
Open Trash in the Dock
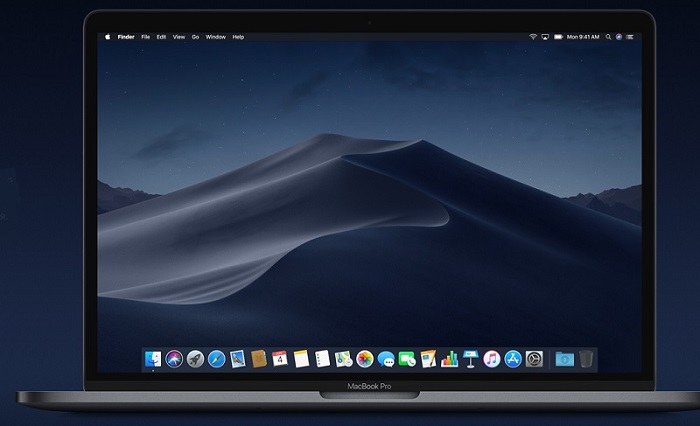coord(586,359)
